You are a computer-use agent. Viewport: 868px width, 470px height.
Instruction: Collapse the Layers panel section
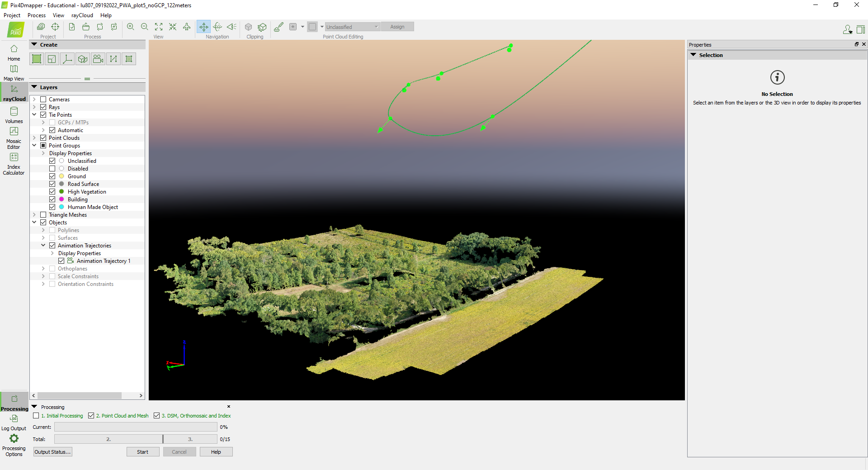click(x=34, y=87)
